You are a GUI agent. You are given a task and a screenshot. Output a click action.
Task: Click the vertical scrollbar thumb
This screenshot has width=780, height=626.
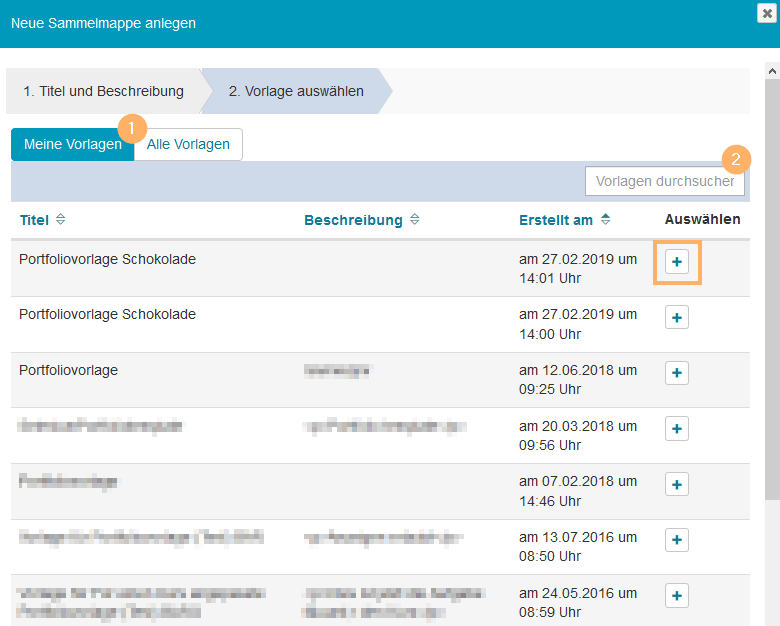point(772,290)
